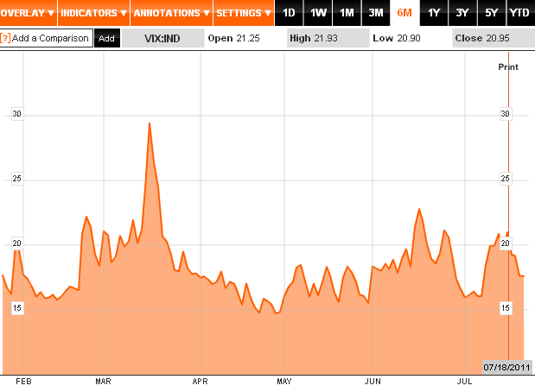Switch to the 3Y range
Viewport: 535px width, 392px height.
[462, 13]
